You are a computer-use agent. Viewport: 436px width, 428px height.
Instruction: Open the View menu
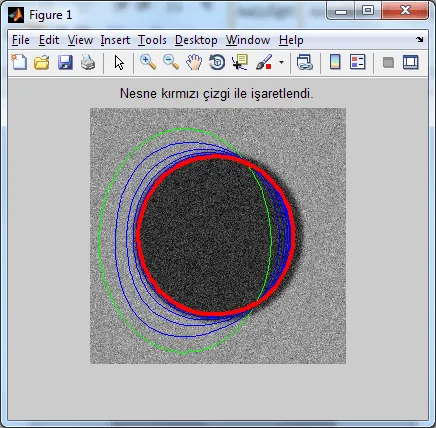pyautogui.click(x=80, y=40)
